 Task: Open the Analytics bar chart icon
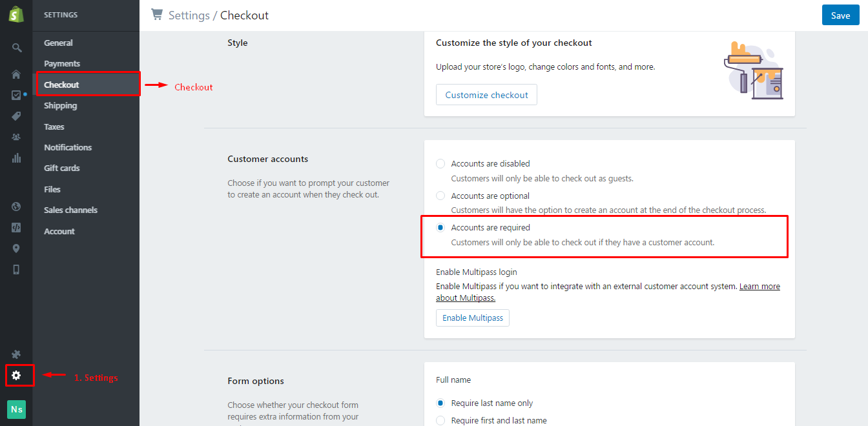pos(16,157)
